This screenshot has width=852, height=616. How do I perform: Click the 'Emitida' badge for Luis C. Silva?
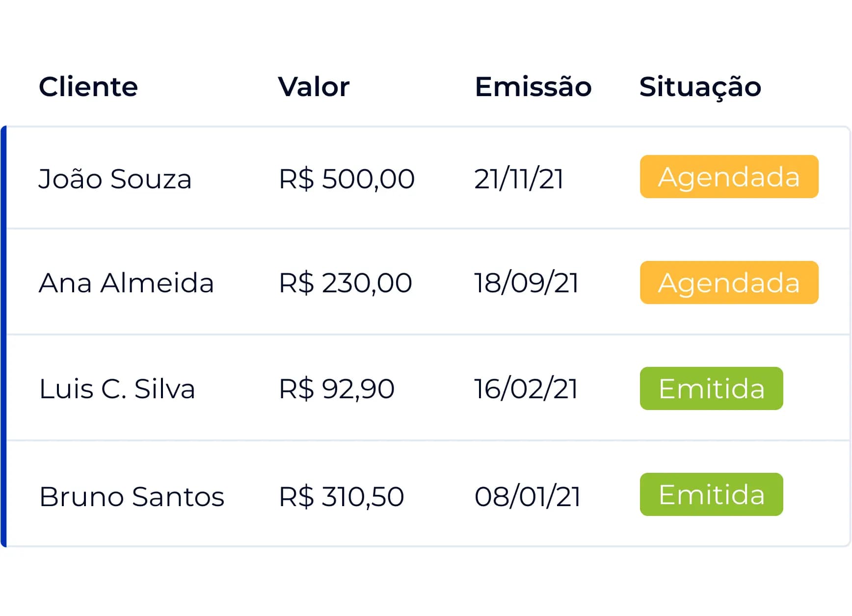point(711,388)
